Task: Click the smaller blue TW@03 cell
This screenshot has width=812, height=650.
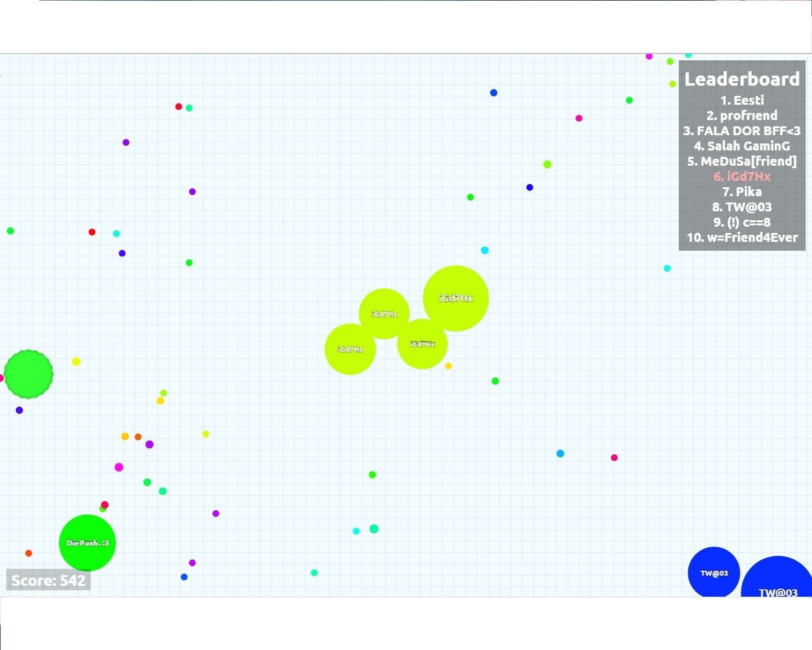Action: (714, 573)
